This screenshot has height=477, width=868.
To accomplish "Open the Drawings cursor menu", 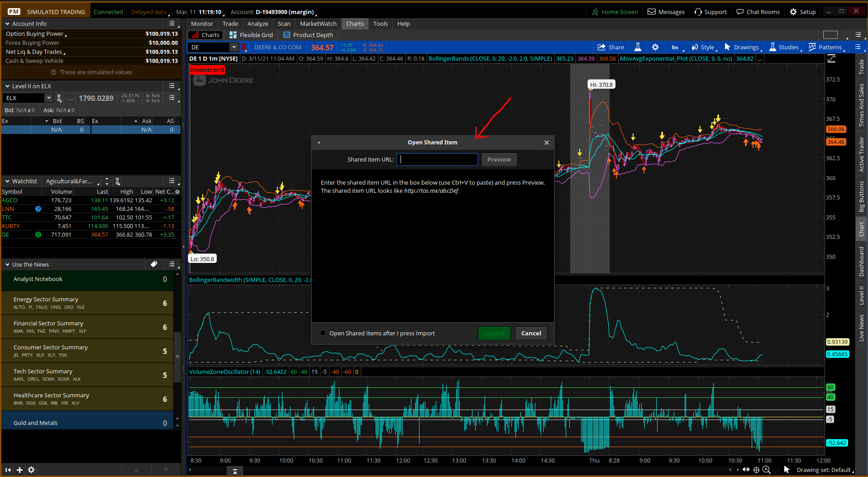I will pyautogui.click(x=743, y=47).
